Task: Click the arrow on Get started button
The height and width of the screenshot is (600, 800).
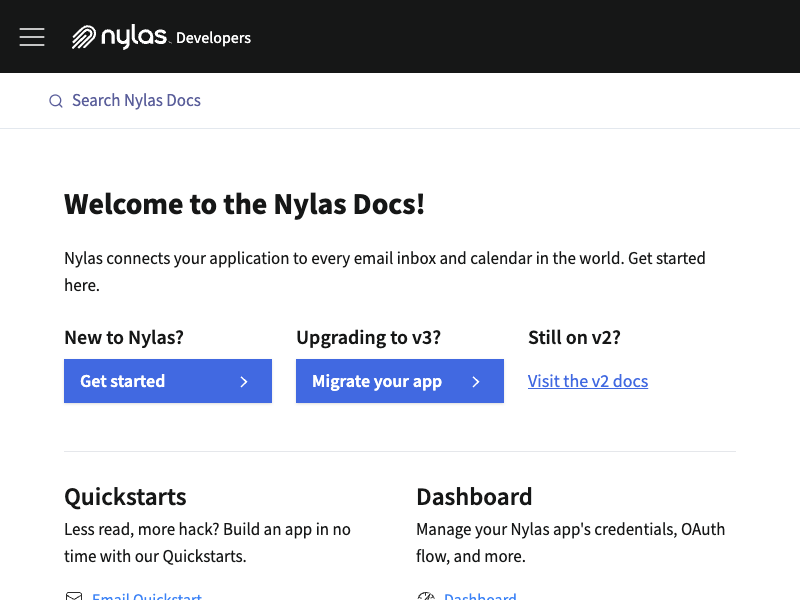Action: click(x=244, y=382)
